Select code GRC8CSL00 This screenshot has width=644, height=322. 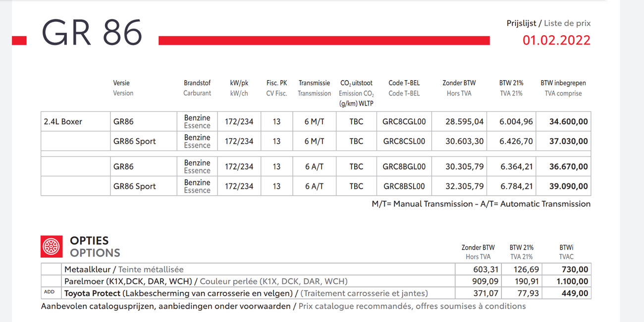pos(404,141)
